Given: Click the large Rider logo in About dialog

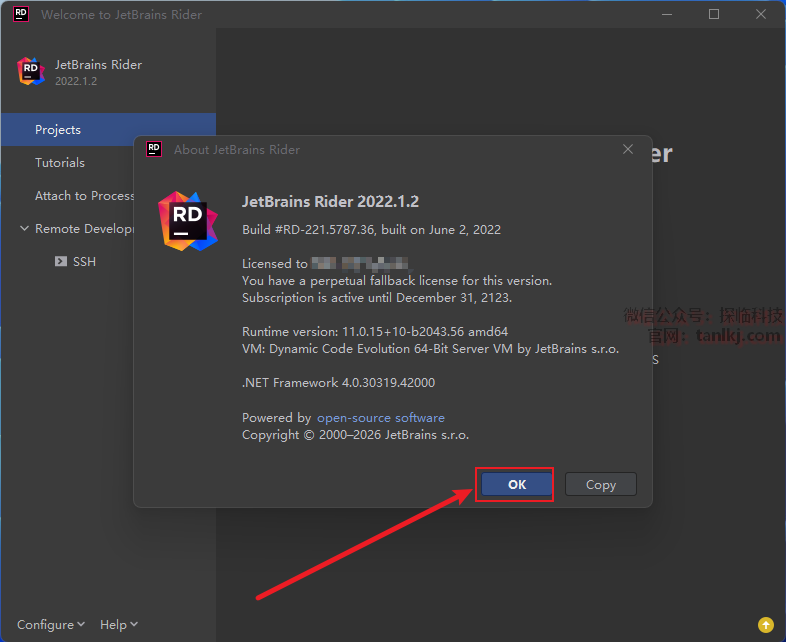Looking at the screenshot, I should pos(189,220).
